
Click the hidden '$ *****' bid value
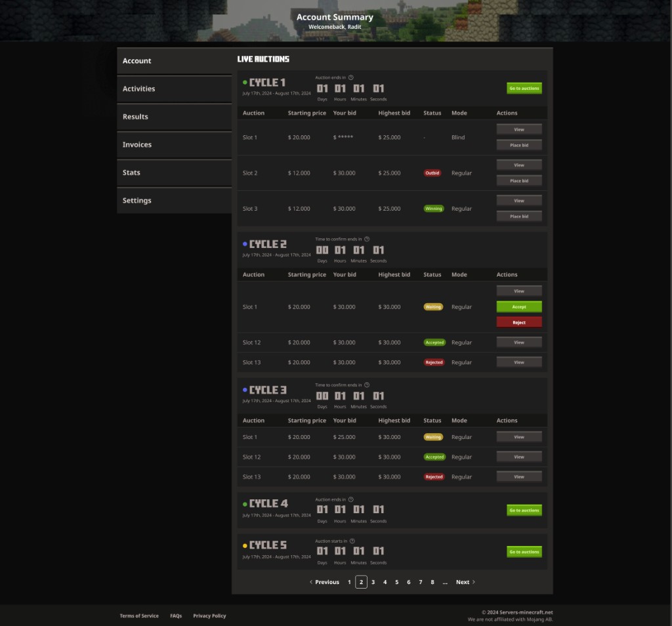click(343, 137)
